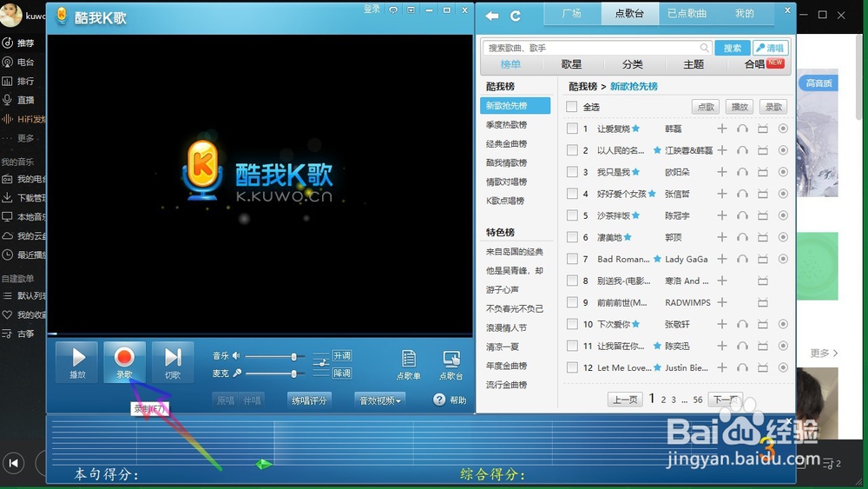Image resolution: width=868 pixels, height=489 pixels.
Task: Refresh the song panel
Action: (516, 16)
